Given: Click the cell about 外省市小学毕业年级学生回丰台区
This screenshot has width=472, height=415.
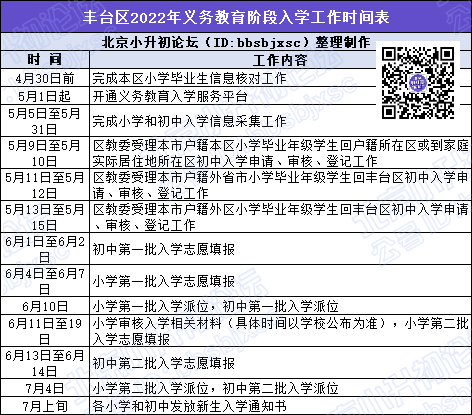Looking at the screenshot, I should point(280,185).
